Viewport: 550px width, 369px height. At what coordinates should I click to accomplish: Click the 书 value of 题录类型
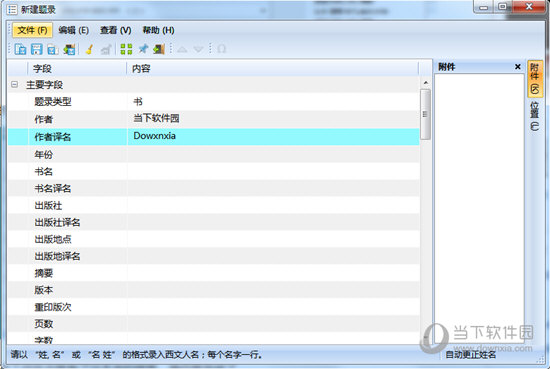(x=138, y=102)
